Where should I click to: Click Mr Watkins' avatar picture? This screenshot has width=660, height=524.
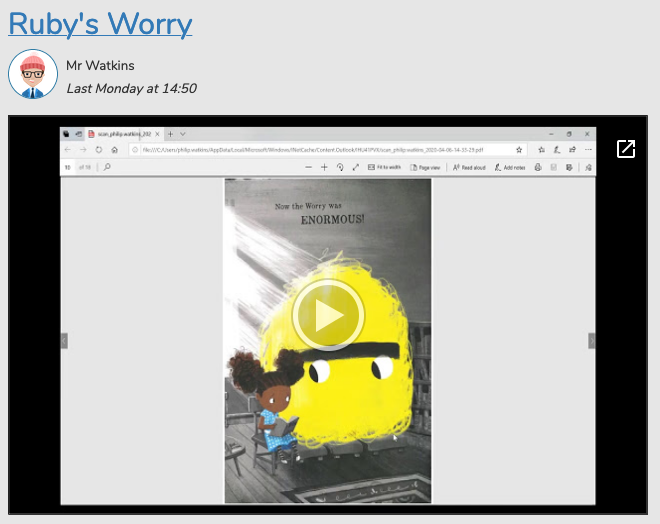pos(33,74)
